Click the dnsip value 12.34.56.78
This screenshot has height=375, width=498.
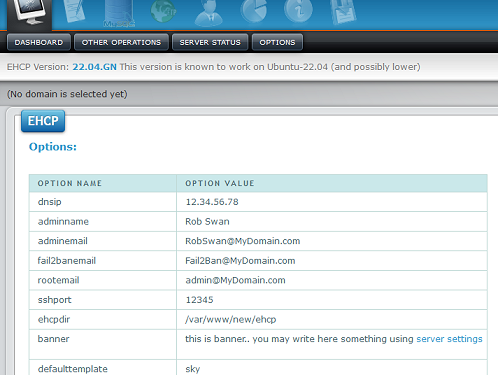(x=212, y=202)
